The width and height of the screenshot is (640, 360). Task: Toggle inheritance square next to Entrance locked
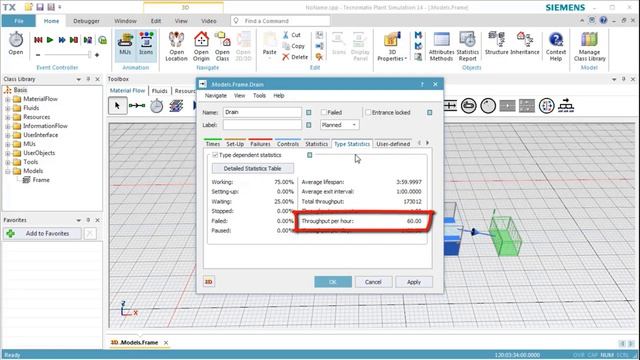point(429,112)
